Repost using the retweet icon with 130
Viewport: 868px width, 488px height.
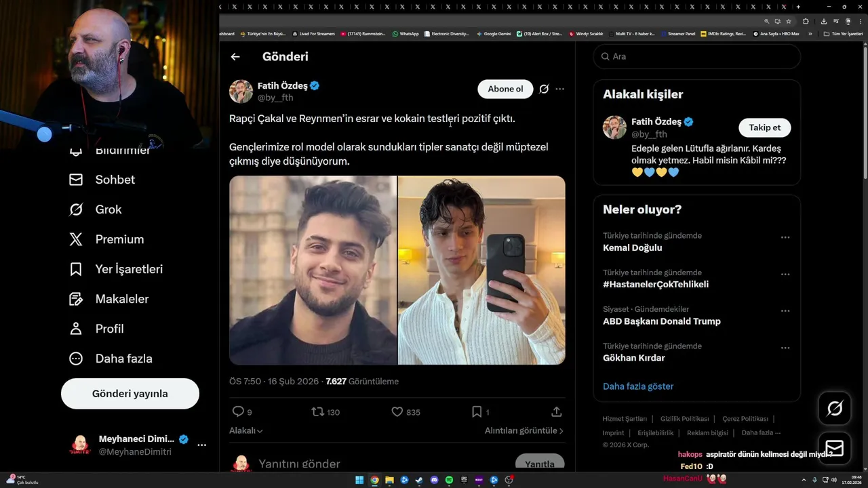point(317,411)
